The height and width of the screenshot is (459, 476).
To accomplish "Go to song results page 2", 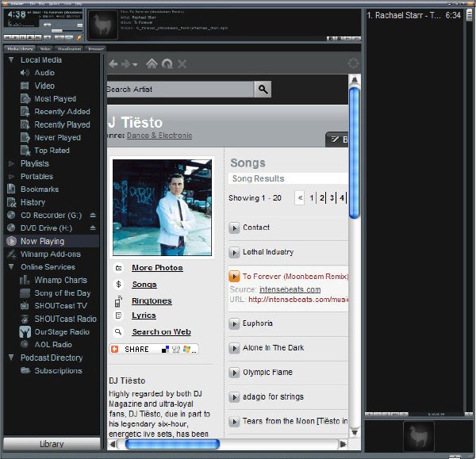I will point(321,198).
